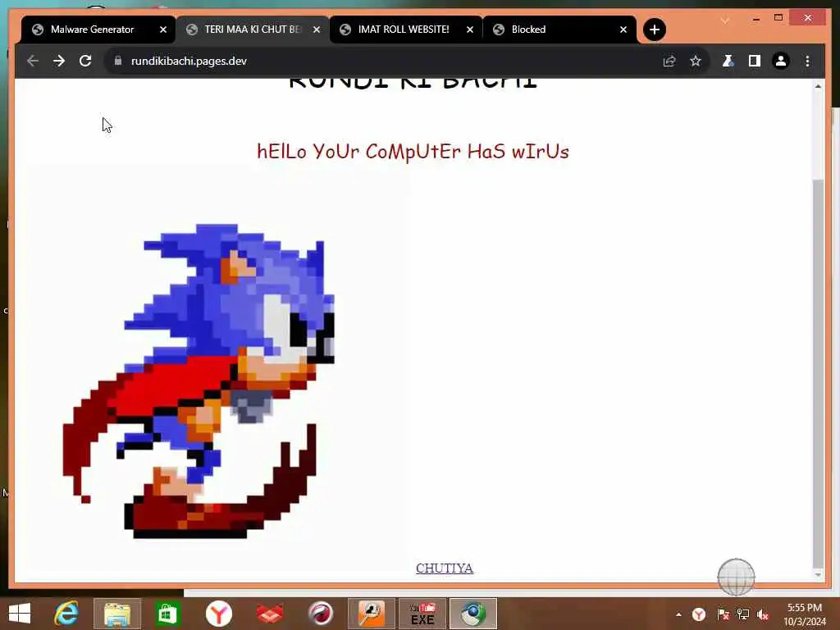Open File Explorer from the taskbar

117,614
